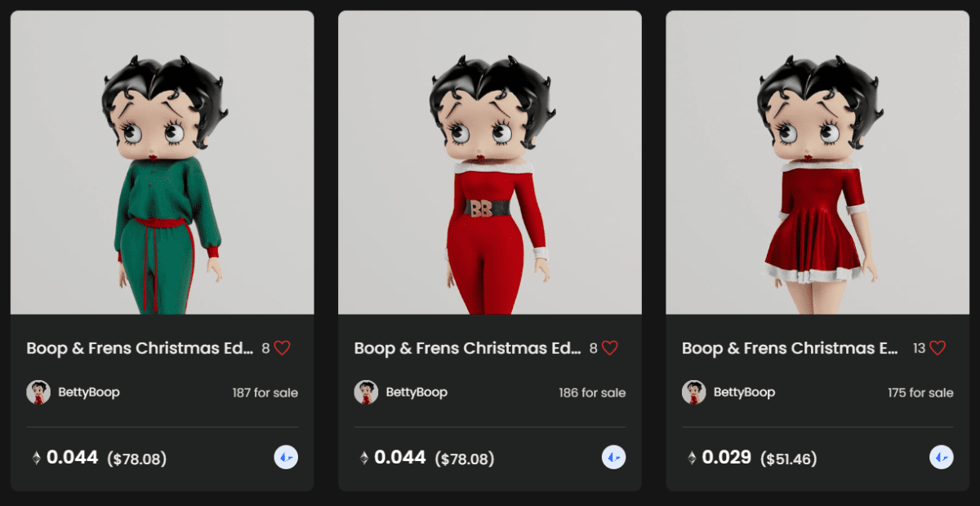
Task: Click BettyBoop avatar on the 186 for sale card
Action: (366, 392)
